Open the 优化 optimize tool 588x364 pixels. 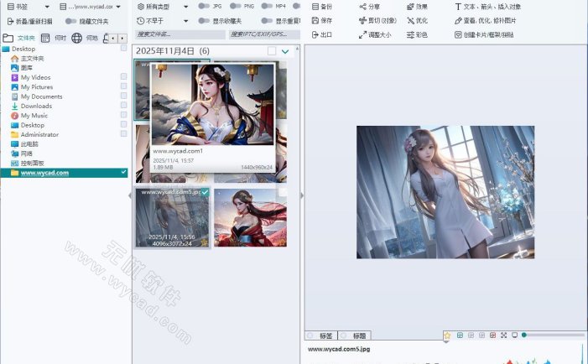[417, 21]
